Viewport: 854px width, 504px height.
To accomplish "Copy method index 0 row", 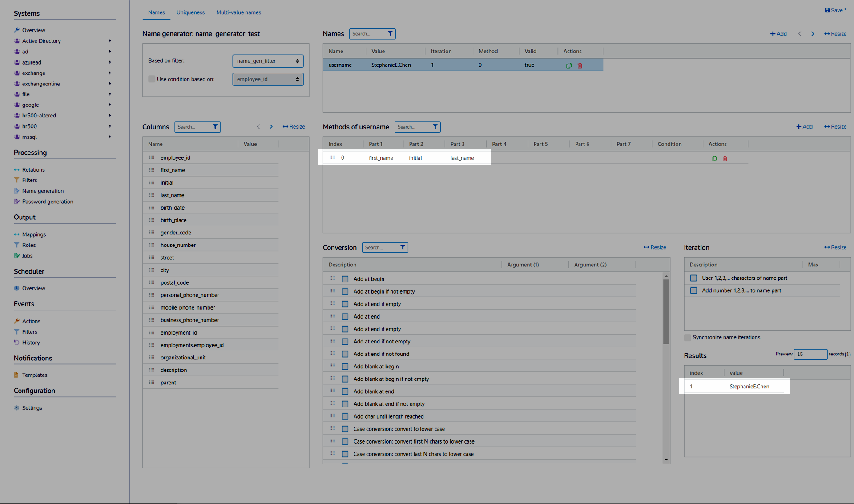I will (x=714, y=158).
